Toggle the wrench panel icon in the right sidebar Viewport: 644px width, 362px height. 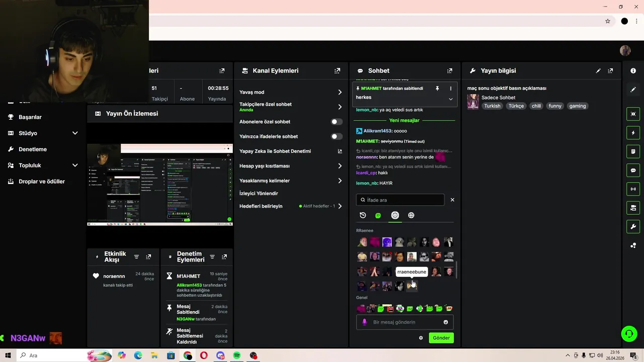(x=633, y=227)
